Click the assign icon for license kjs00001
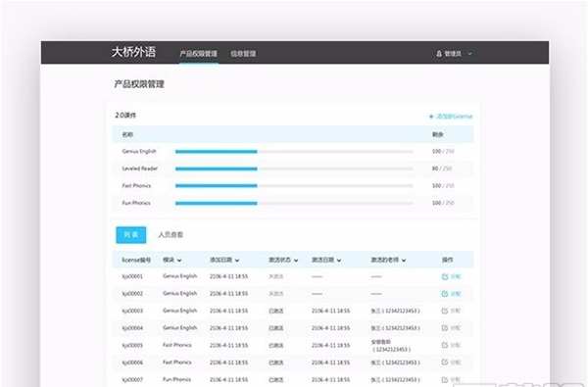The image size is (588, 387). pos(445,276)
